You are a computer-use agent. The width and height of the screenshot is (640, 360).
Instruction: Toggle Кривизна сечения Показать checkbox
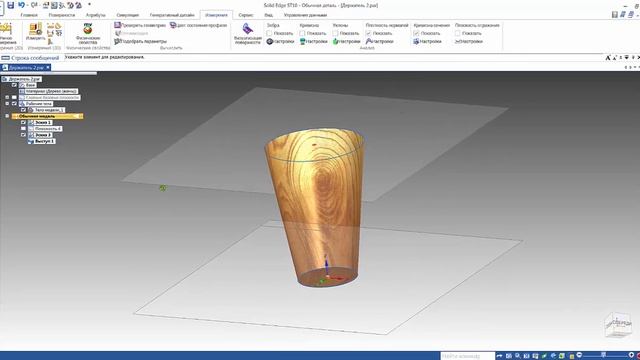coord(416,33)
